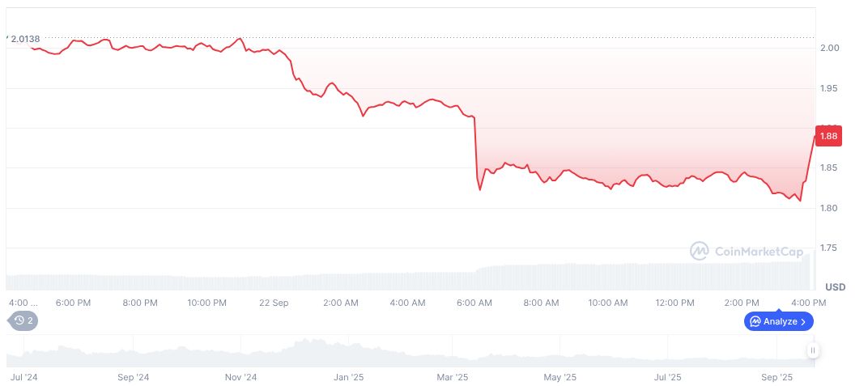Click the USD currency label

click(835, 287)
